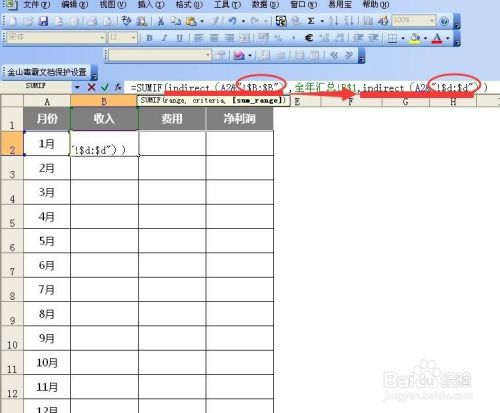
Task: Click the Cut scissors icon
Action: 161,21
